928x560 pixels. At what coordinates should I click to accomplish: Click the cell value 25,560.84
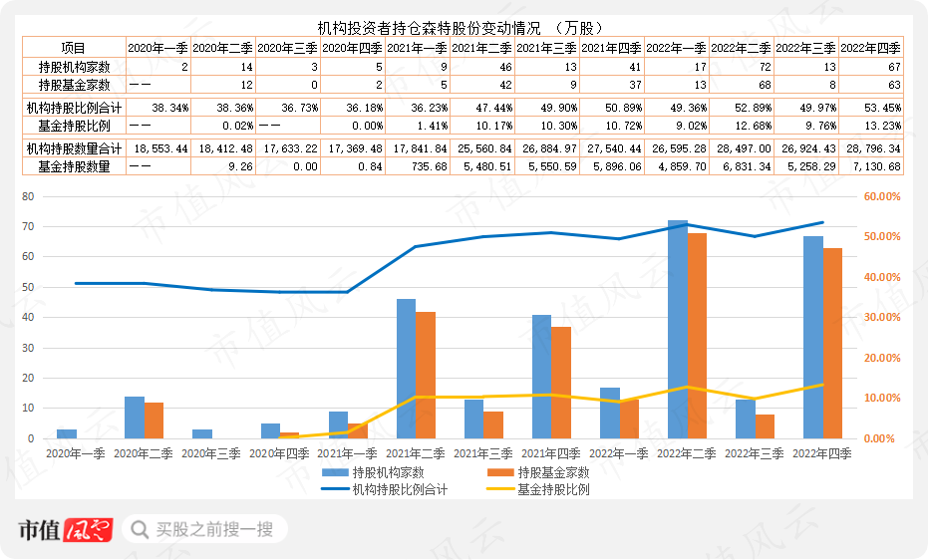click(484, 148)
